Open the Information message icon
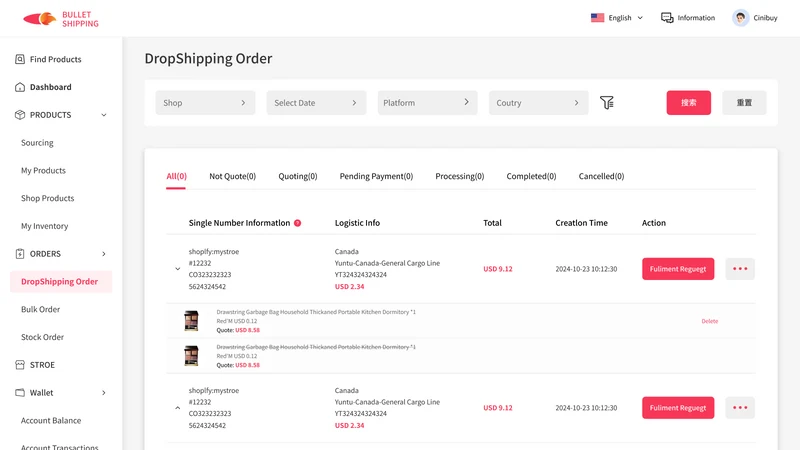Screen dimensions: 800x450 [667, 18]
